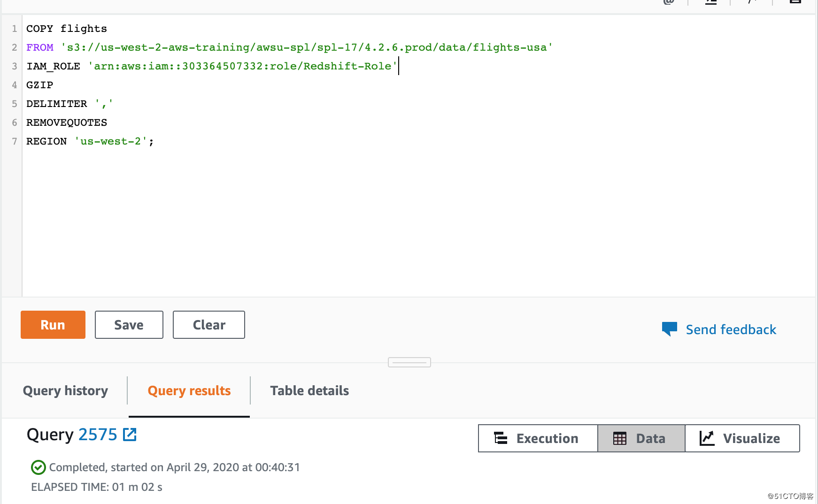Clear the query editor
Image resolution: width=818 pixels, height=504 pixels.
click(x=209, y=325)
